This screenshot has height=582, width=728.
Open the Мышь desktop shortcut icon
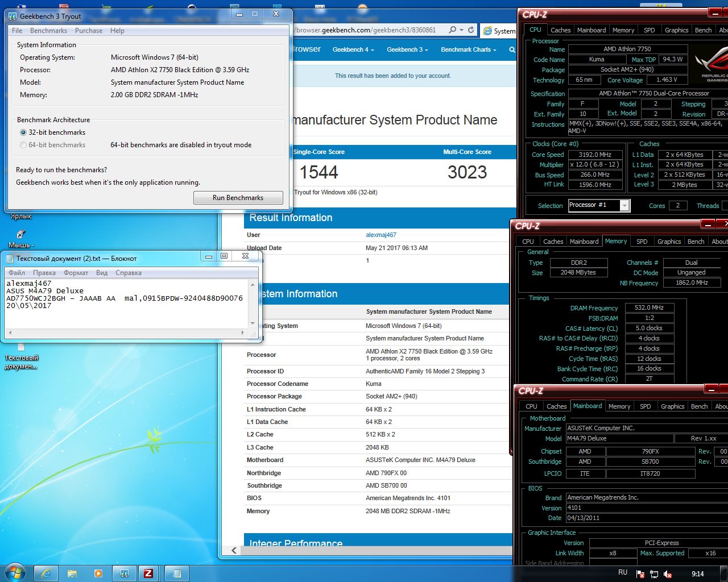[x=20, y=234]
